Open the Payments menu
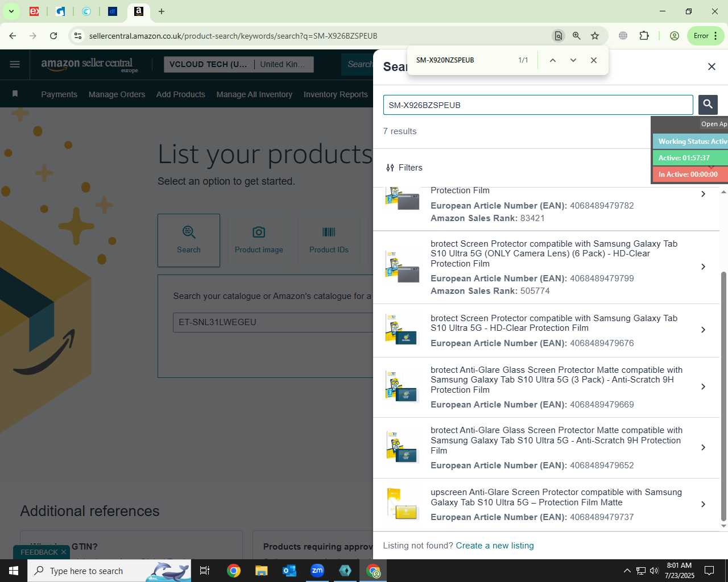Screen dimensions: 728x582 (59, 94)
